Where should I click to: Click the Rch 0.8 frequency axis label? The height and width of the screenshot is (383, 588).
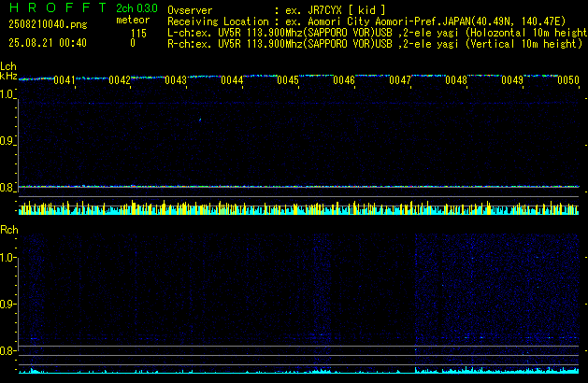tap(7, 350)
